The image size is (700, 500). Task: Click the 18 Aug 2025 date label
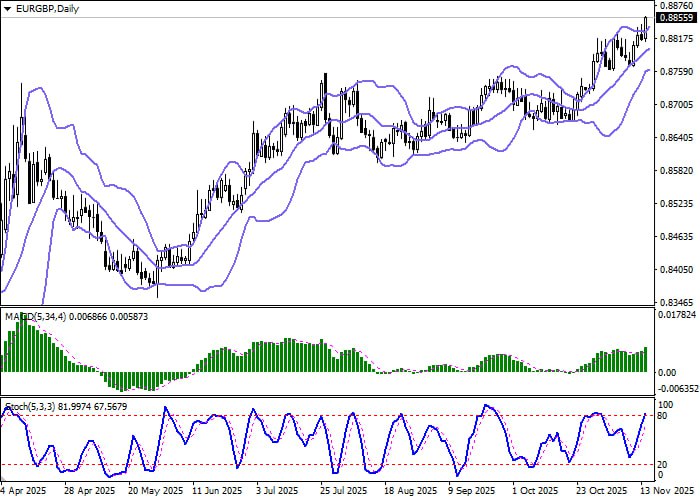coord(410,491)
